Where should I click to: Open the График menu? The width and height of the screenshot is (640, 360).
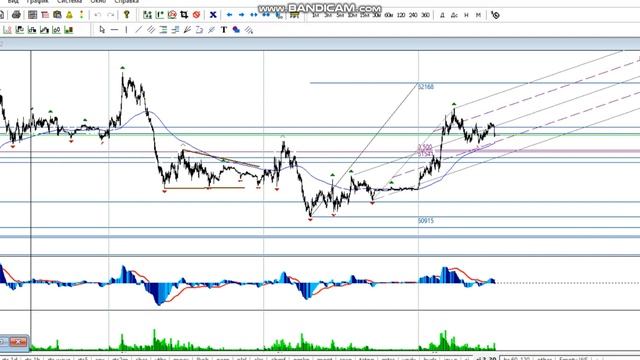(38, 2)
